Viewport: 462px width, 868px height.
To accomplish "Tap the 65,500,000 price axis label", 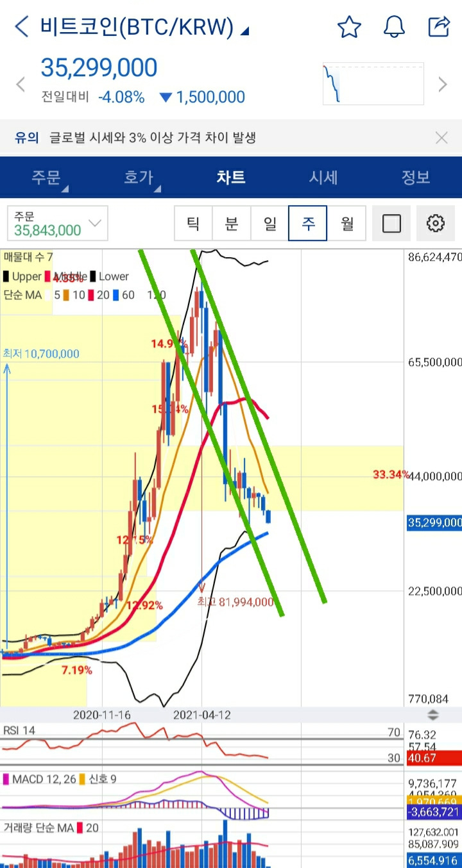I will pos(434,362).
